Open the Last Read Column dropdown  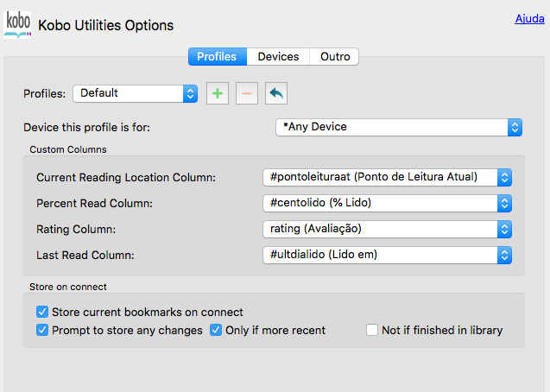(388, 255)
